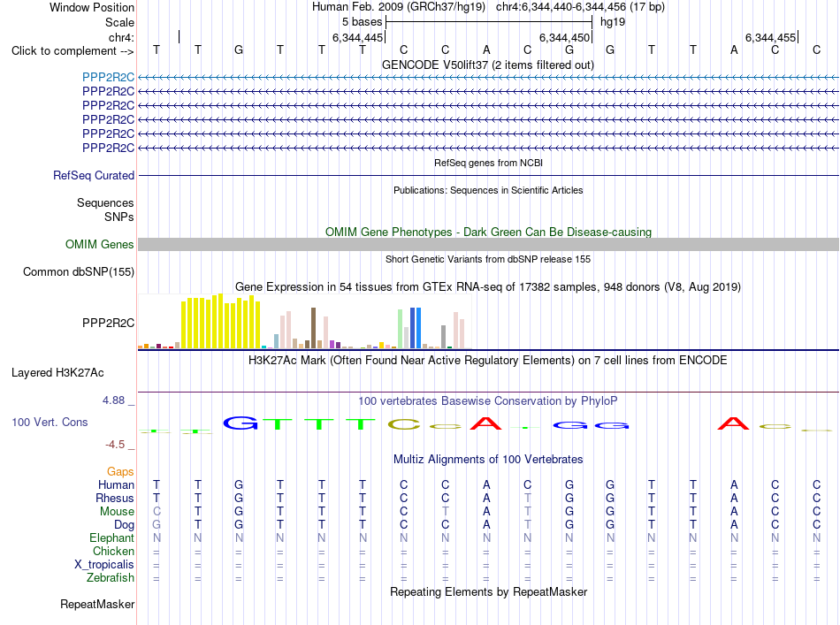This screenshot has width=840, height=625.
Task: Click the Common dbSNP(155) track label
Action: point(79,271)
